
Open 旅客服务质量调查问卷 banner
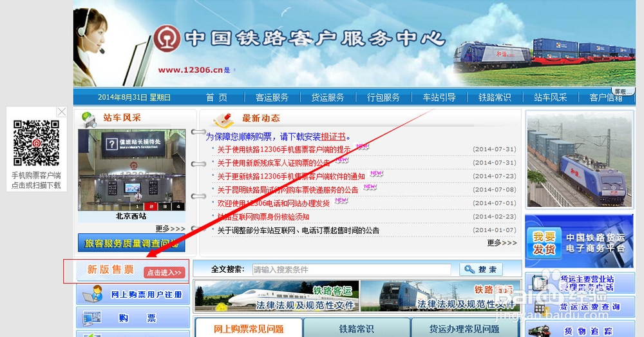point(131,243)
